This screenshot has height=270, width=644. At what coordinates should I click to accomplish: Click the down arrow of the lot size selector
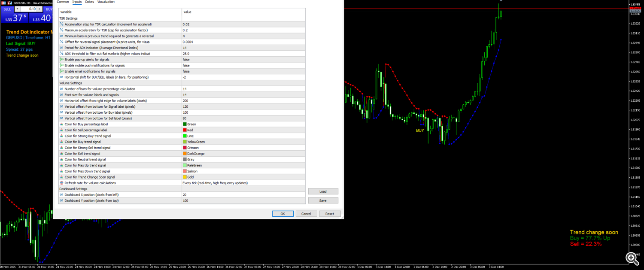(18, 9)
